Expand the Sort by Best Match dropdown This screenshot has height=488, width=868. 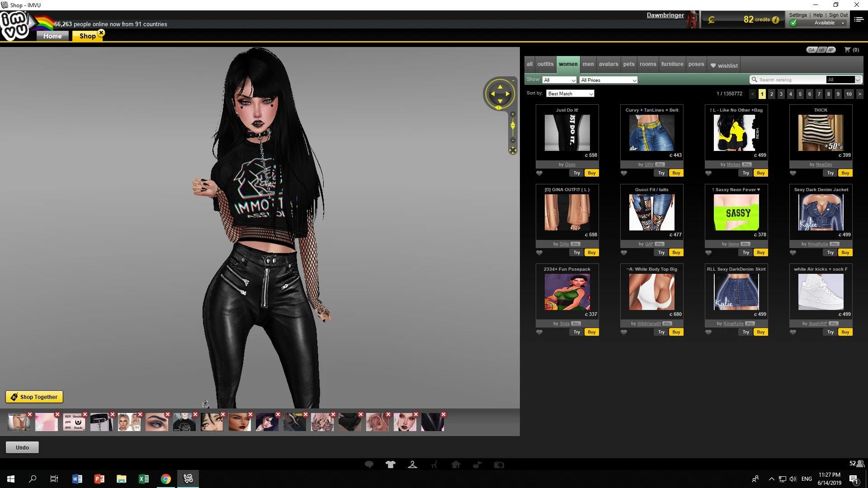[x=570, y=94]
